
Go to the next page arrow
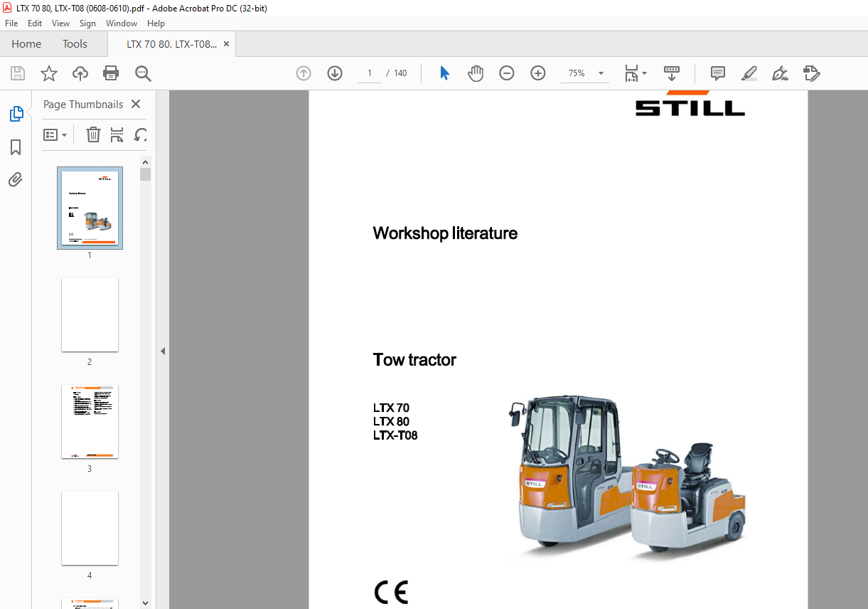pos(335,73)
